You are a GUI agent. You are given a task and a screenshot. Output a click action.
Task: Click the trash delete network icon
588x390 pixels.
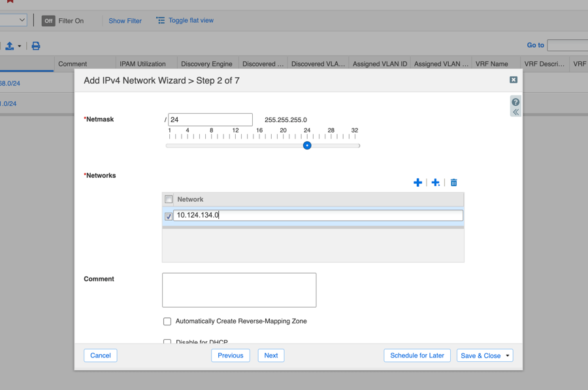point(454,182)
